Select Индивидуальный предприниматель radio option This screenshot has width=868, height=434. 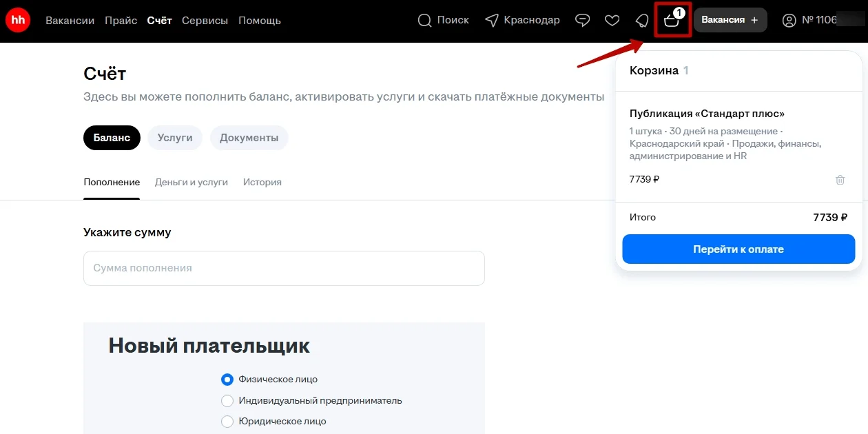pyautogui.click(x=227, y=401)
